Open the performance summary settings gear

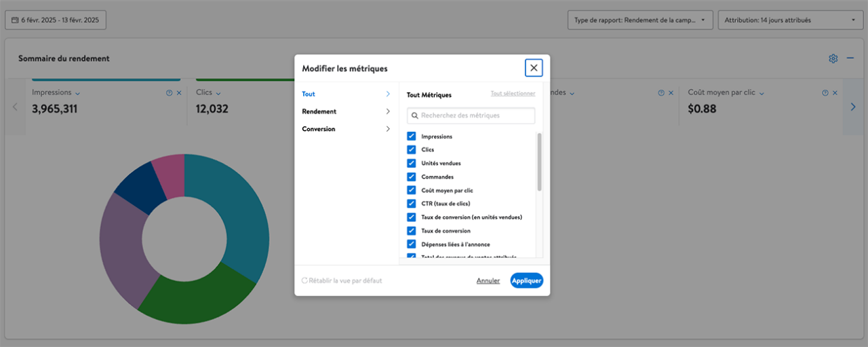[833, 58]
